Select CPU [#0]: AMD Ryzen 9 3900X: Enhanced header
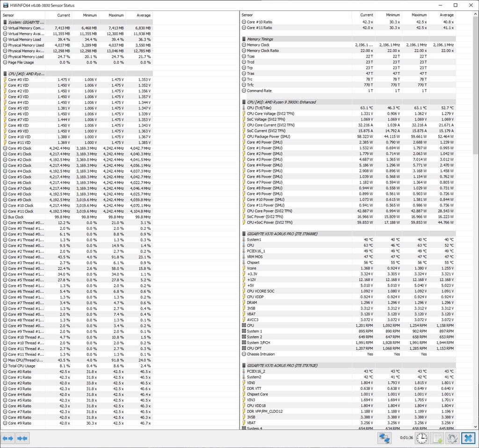Screen dimensions: 479x448 coord(348,102)
